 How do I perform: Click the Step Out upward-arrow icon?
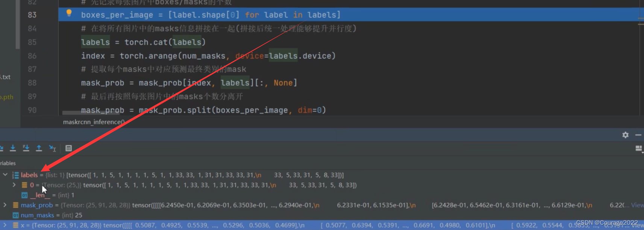tap(39, 148)
